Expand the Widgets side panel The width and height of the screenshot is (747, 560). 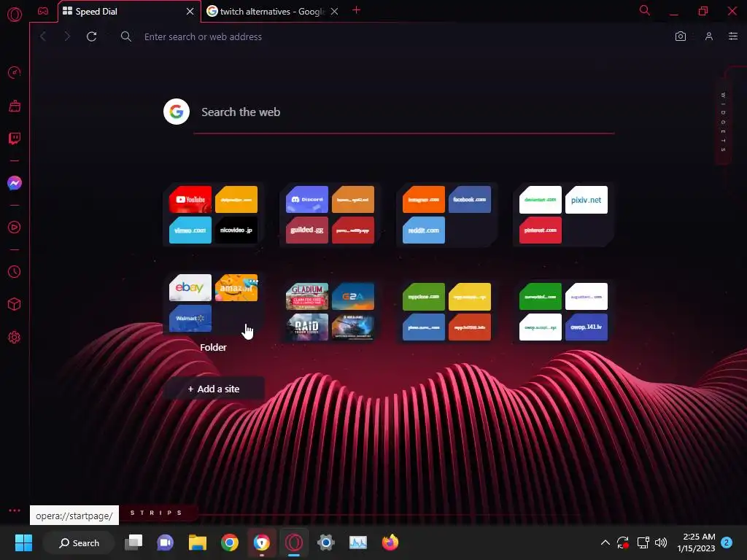click(723, 122)
